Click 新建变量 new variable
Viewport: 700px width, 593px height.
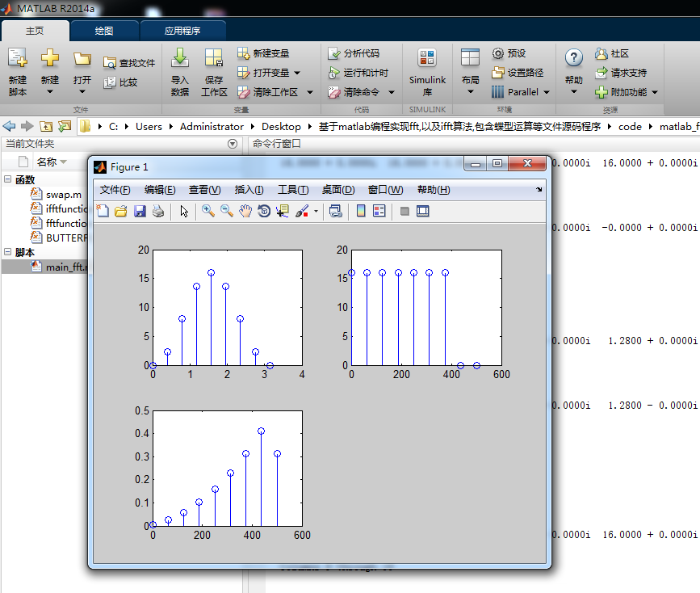(x=263, y=53)
